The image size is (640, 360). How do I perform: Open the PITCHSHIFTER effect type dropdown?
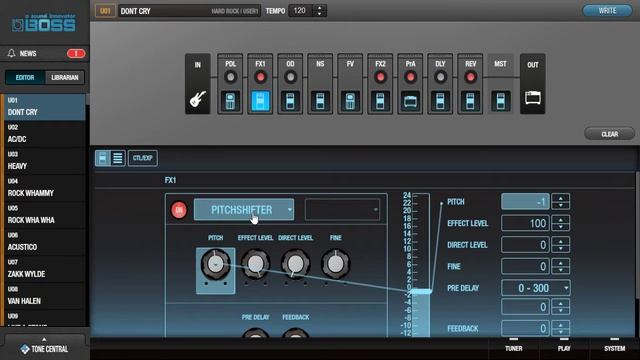pyautogui.click(x=244, y=210)
